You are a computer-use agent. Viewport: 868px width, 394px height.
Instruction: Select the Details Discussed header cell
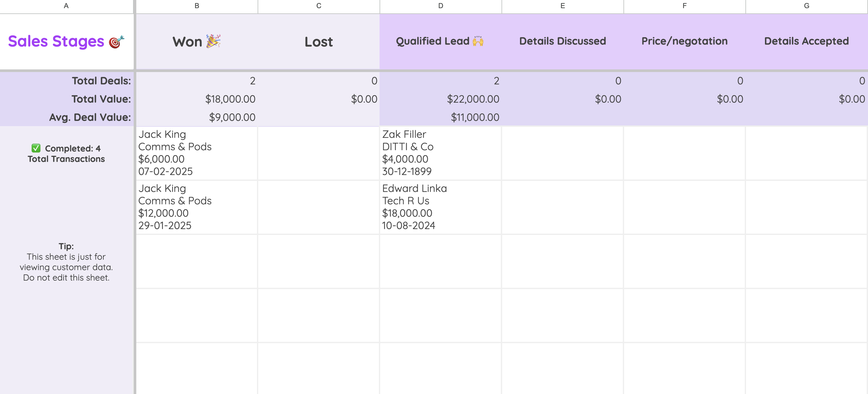562,41
